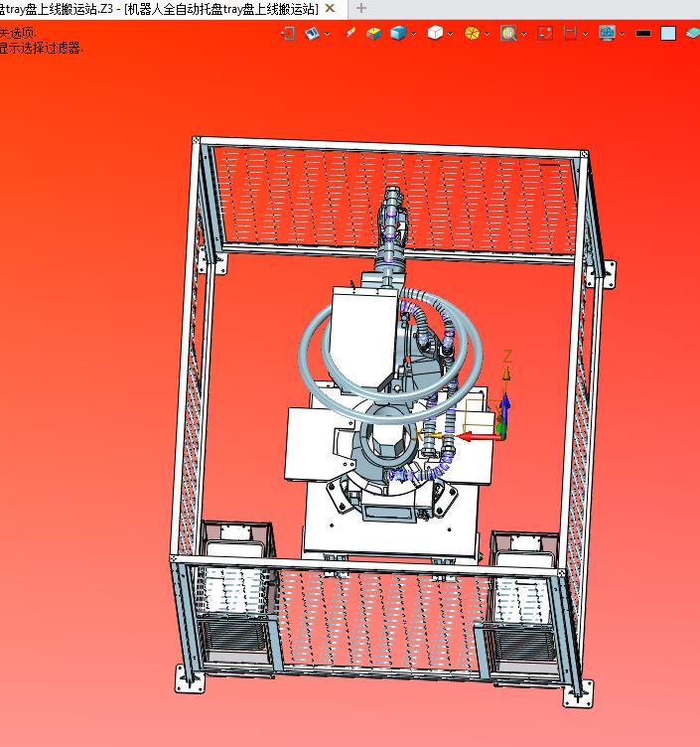700x747 pixels.
Task: Click the blue Z-axis arrow of the triad
Action: click(504, 408)
